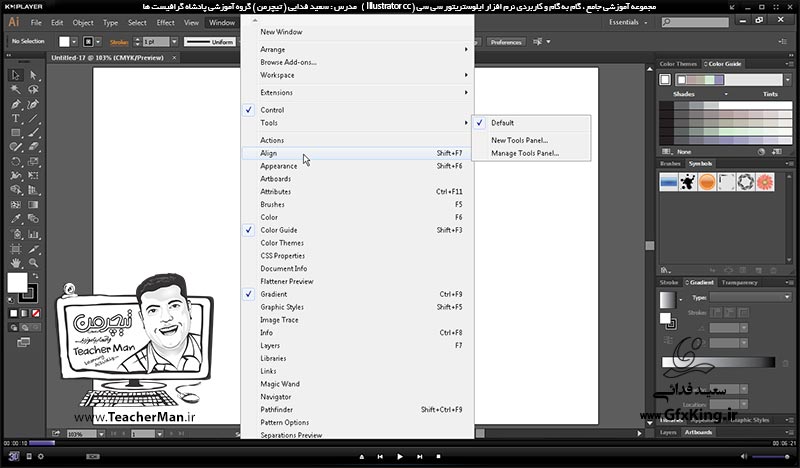Choose Pathfinder from Window menu
Screen dimensions: 800x468
pos(357,409)
